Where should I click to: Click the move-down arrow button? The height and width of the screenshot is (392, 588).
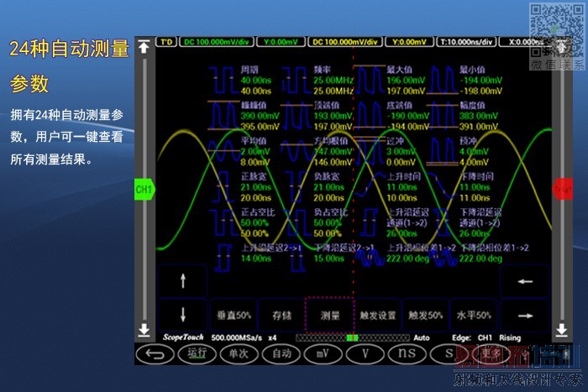[183, 314]
